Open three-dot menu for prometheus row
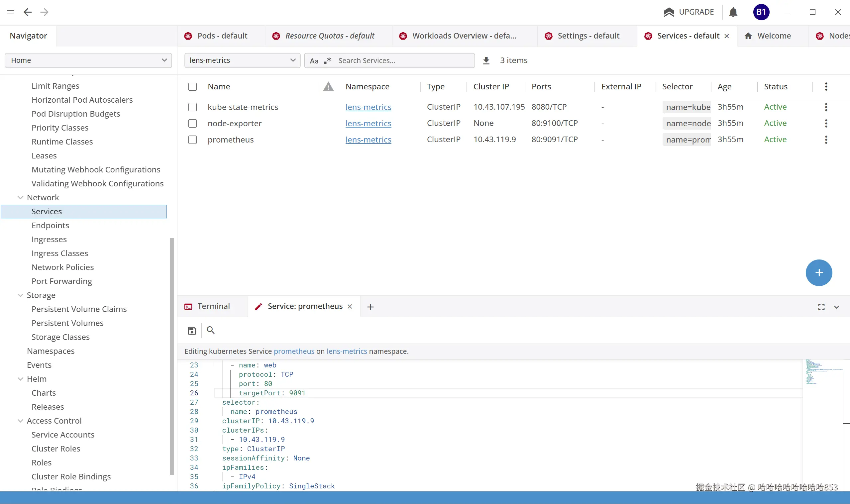Viewport: 850px width, 504px height. [826, 140]
